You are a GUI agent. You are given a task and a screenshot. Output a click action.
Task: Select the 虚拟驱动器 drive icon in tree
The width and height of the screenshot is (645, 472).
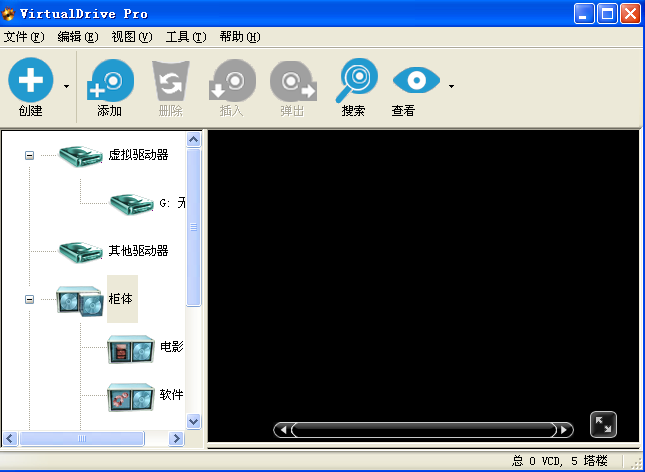[80, 155]
